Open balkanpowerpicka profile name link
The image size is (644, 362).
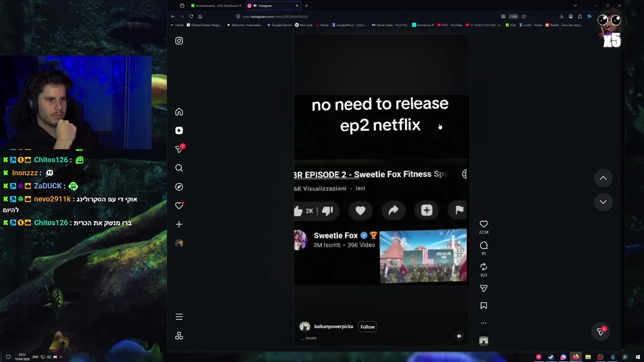point(334,327)
